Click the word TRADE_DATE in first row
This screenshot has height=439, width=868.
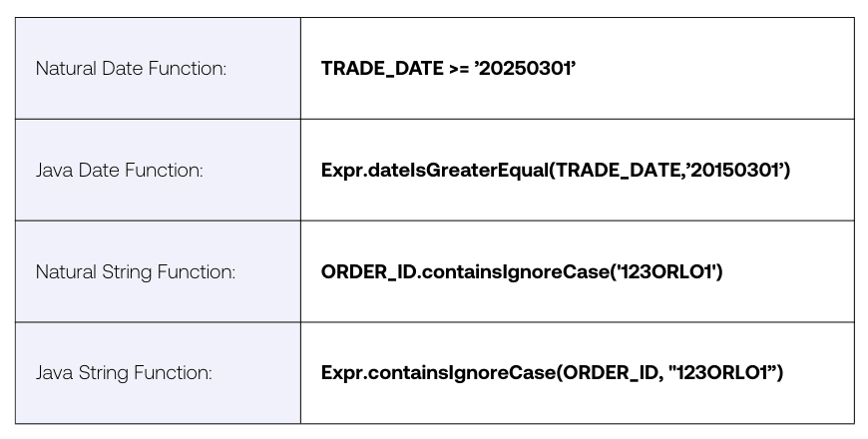[382, 68]
